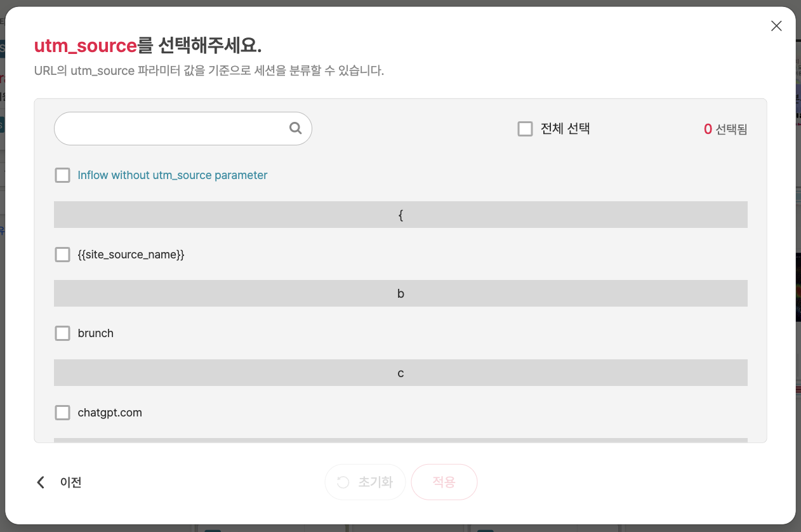Click the magnifier search icon

pyautogui.click(x=295, y=128)
